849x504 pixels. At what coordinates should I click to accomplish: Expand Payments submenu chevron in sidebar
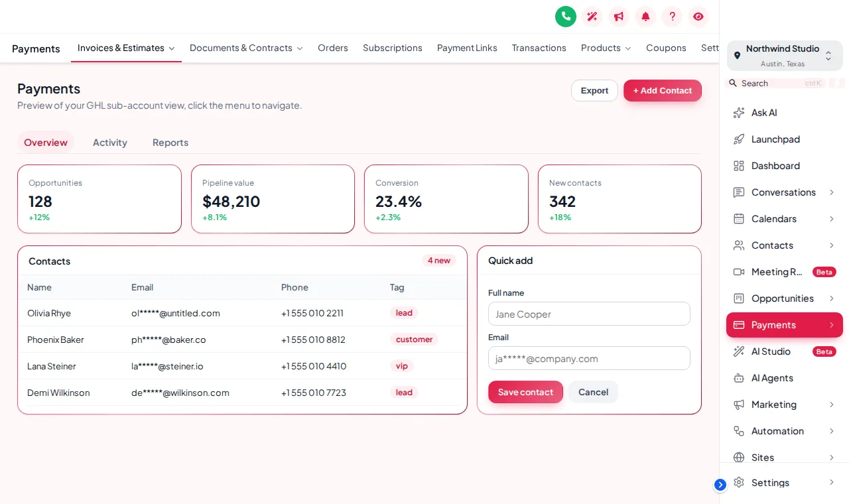tap(831, 325)
